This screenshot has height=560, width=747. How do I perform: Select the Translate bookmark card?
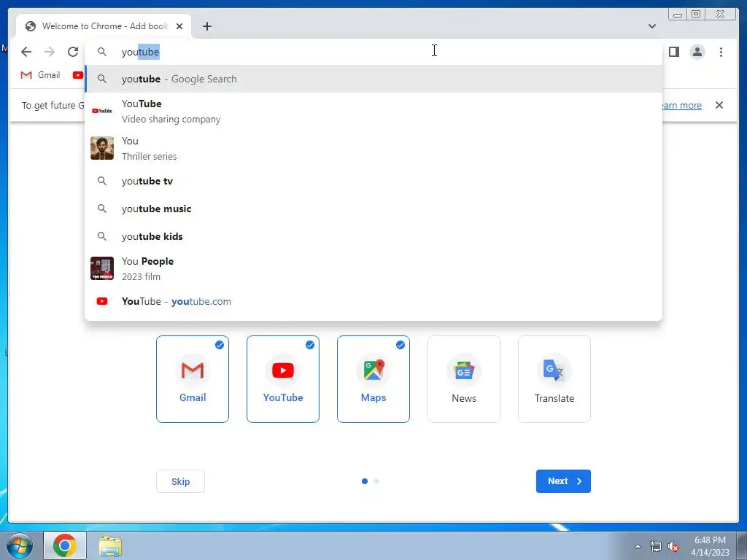pos(554,379)
